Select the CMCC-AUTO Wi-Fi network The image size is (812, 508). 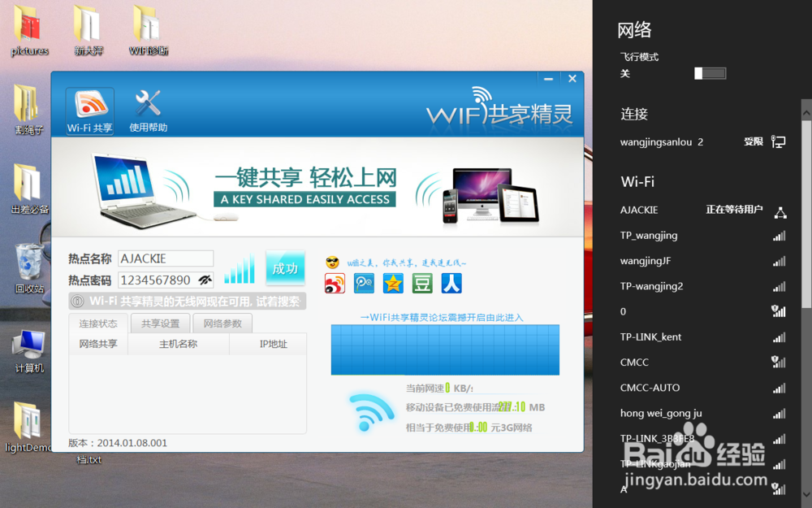[702, 388]
